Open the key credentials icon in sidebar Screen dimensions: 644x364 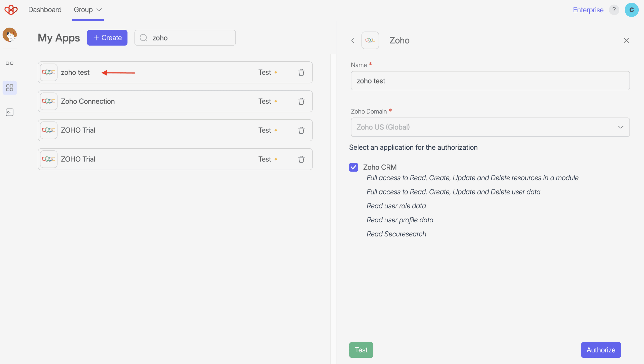click(10, 112)
